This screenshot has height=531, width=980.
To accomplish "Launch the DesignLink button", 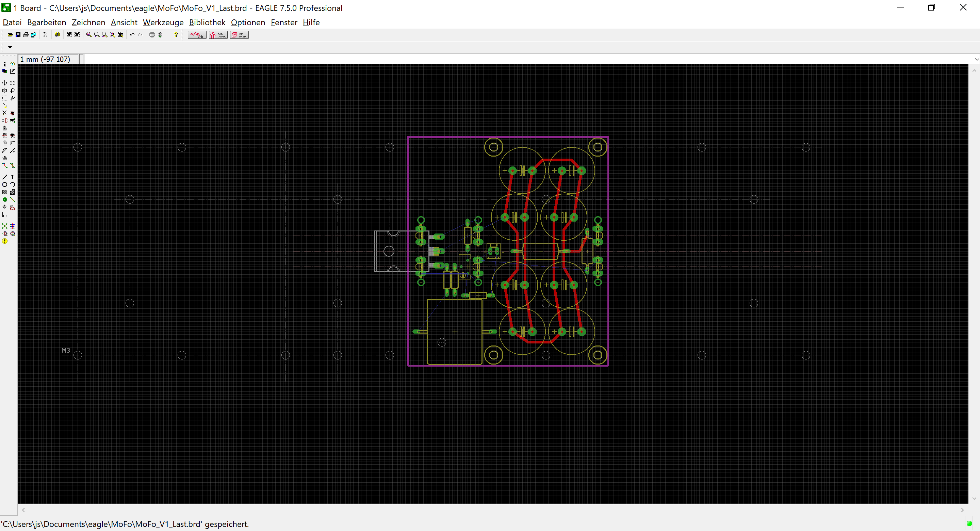I will (x=197, y=35).
